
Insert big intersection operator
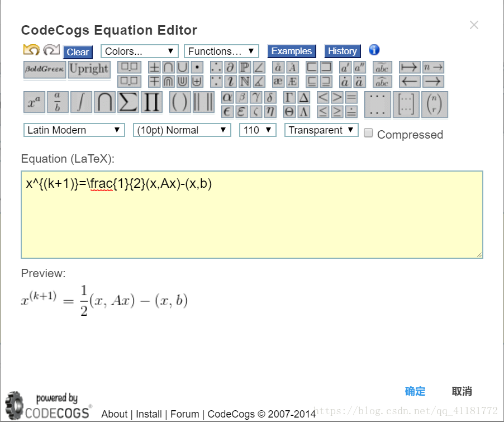tap(105, 102)
